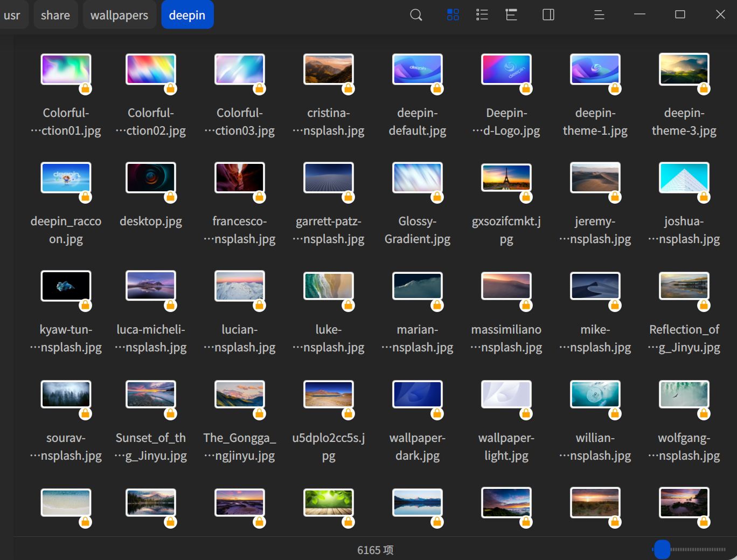Open the hamburger main menu
Viewport: 737px width, 560px height.
point(599,15)
